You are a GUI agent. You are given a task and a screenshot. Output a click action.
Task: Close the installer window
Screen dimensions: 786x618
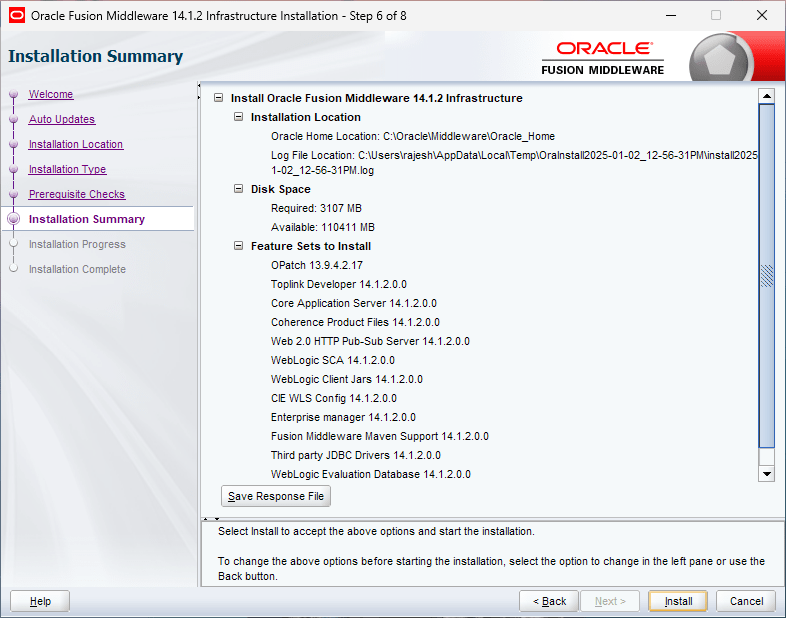pyautogui.click(x=762, y=16)
